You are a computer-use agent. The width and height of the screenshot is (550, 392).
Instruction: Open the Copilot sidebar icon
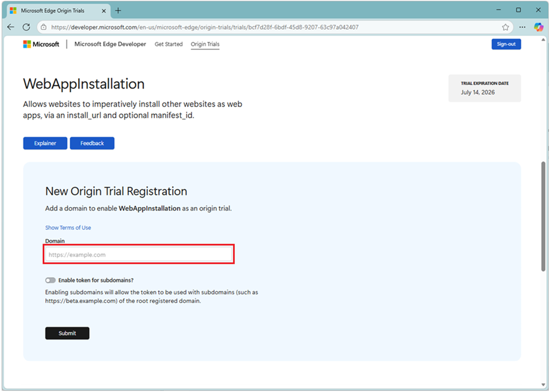tap(538, 27)
